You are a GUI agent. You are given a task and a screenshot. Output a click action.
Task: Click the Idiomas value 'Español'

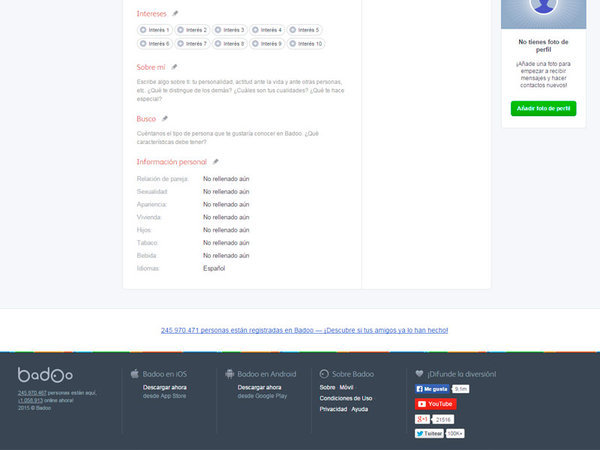pos(214,268)
